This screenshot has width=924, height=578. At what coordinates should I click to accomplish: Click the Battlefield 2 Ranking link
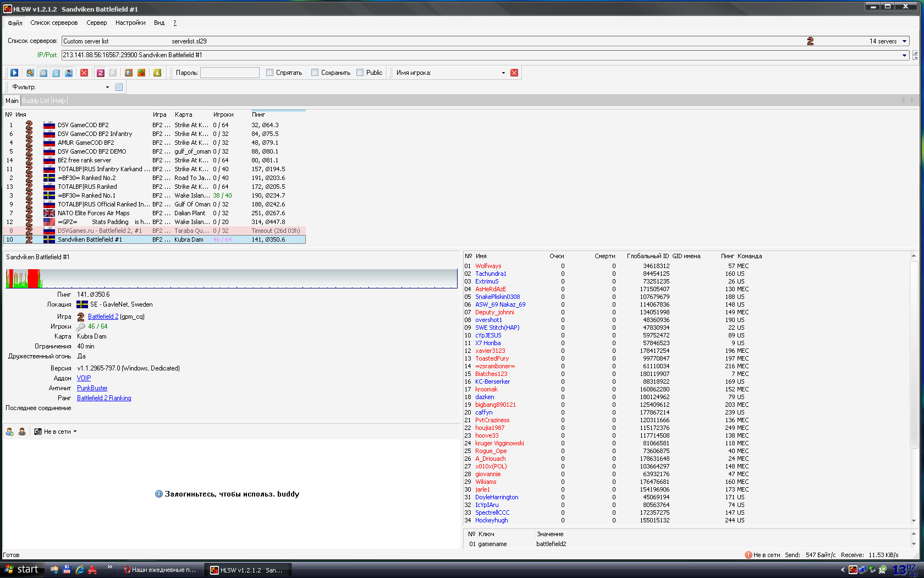coord(104,398)
